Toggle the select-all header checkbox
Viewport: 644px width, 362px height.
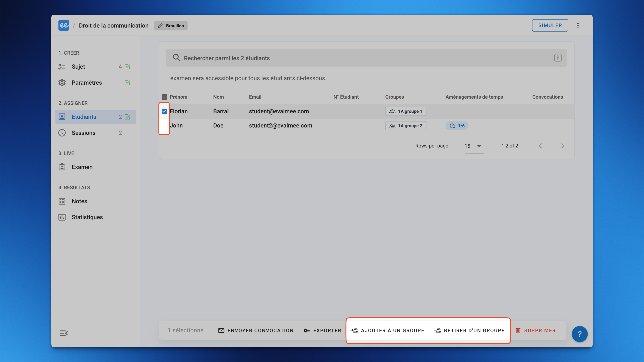click(x=164, y=97)
